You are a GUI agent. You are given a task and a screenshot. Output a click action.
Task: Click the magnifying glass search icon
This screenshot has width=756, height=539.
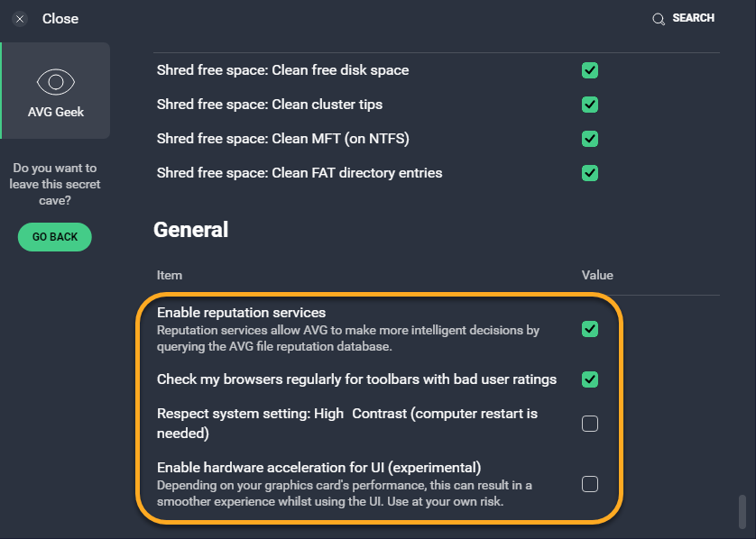659,19
